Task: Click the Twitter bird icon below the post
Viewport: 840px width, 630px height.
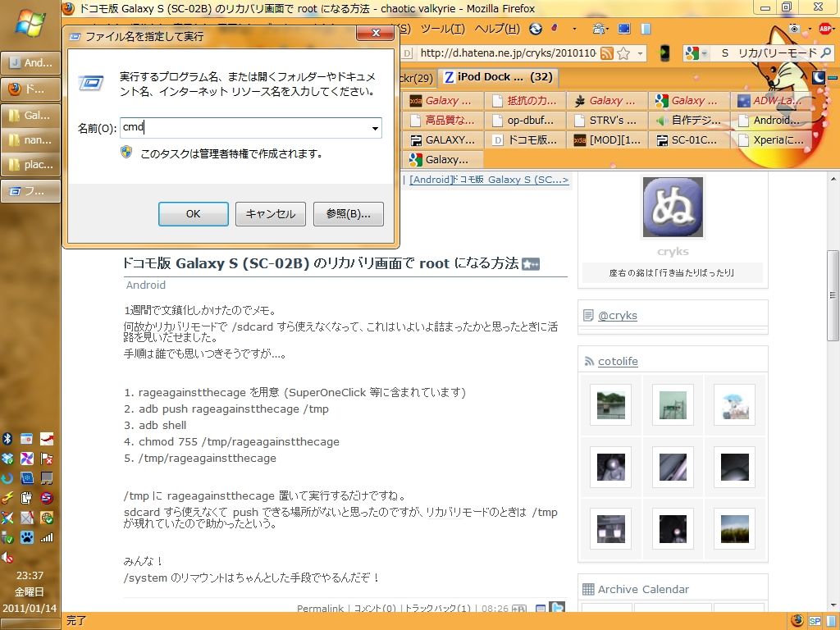Action: (x=557, y=608)
